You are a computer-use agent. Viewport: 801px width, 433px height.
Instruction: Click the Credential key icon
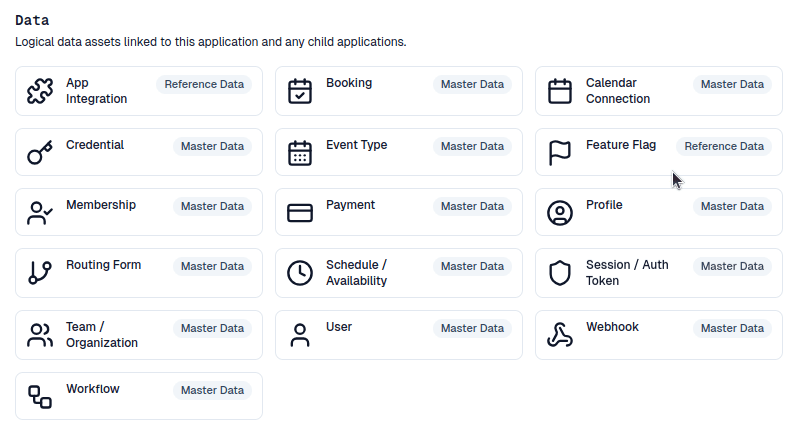coord(40,153)
